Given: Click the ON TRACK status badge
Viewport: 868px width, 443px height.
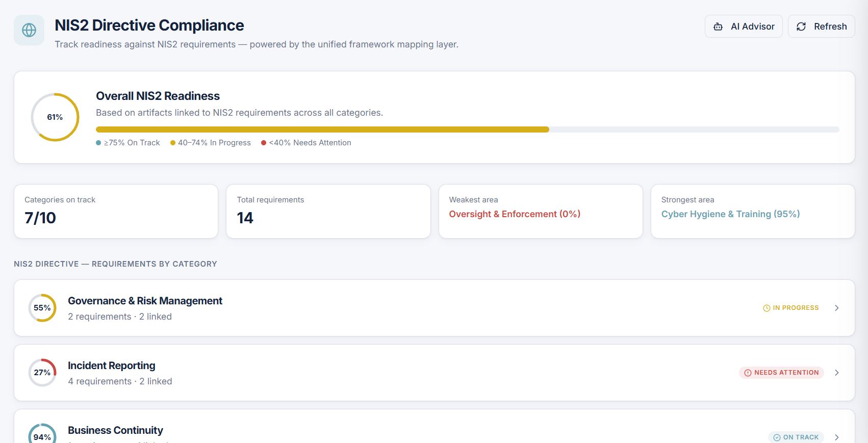Looking at the screenshot, I should 796,437.
